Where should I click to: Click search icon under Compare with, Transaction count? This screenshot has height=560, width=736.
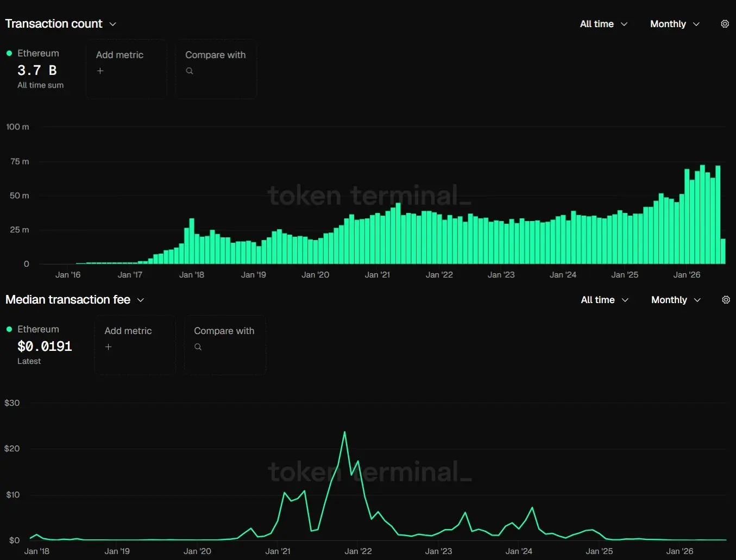coord(190,71)
